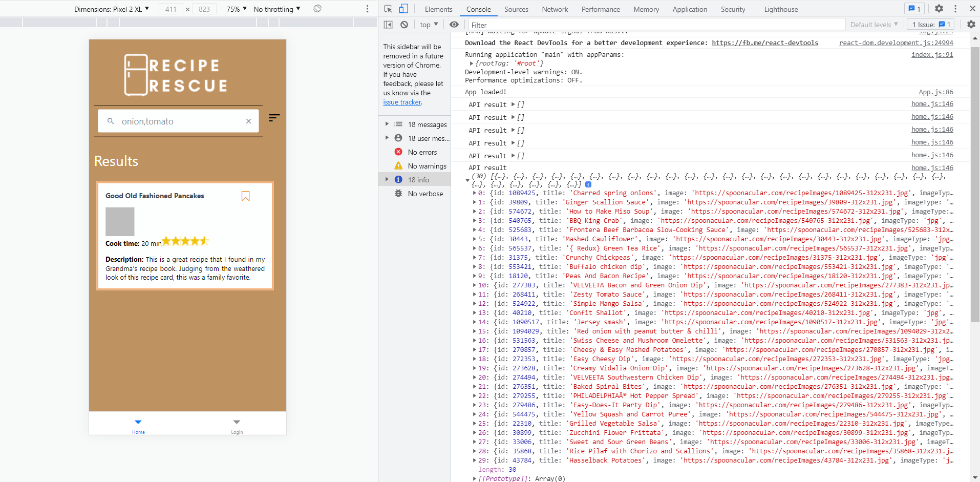Toggle the console sidebar panel icon
The width and height of the screenshot is (980, 482).
point(388,25)
